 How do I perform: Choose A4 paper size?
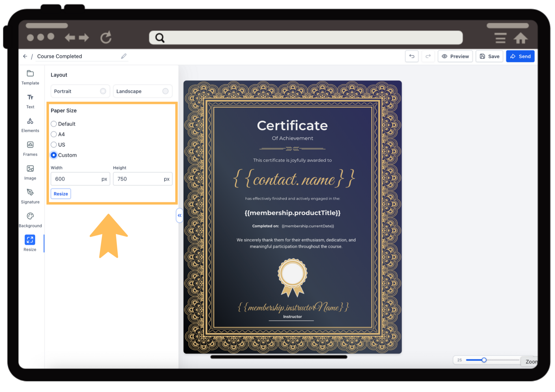[54, 134]
